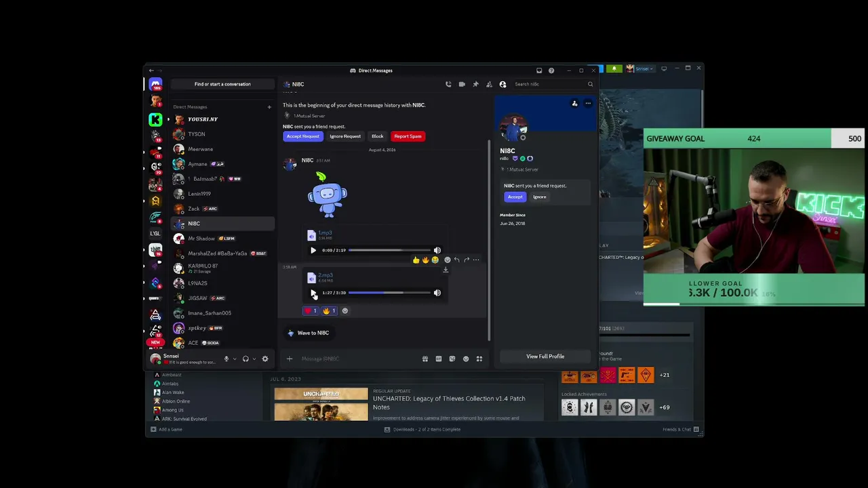The image size is (868, 488).
Task: React with thumbs up emoji
Action: click(416, 260)
